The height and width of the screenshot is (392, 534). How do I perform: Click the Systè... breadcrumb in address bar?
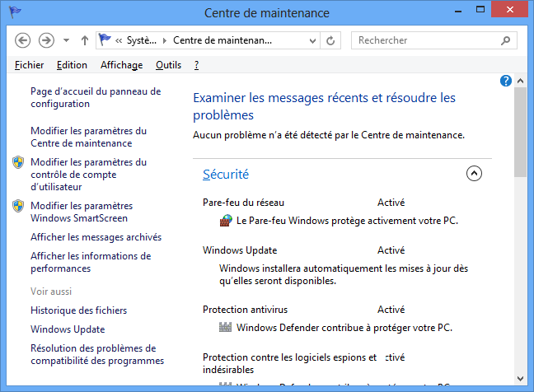142,40
